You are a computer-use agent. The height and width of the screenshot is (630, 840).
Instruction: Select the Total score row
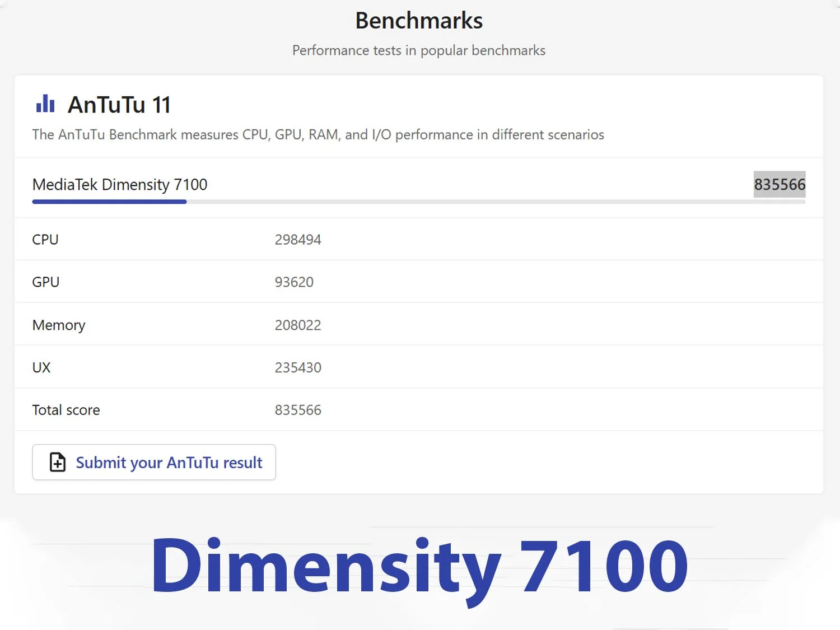419,410
